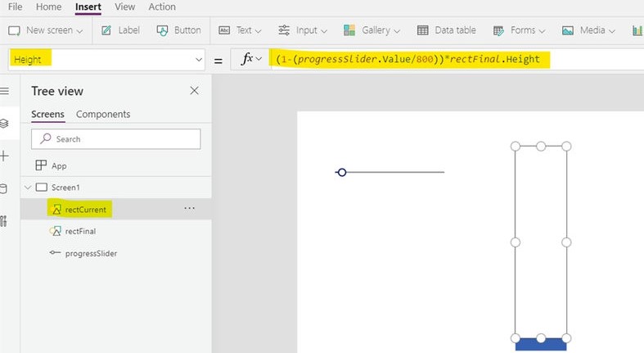Click the Forms icon
Image resolution: width=644 pixels, height=353 pixels.
point(498,31)
